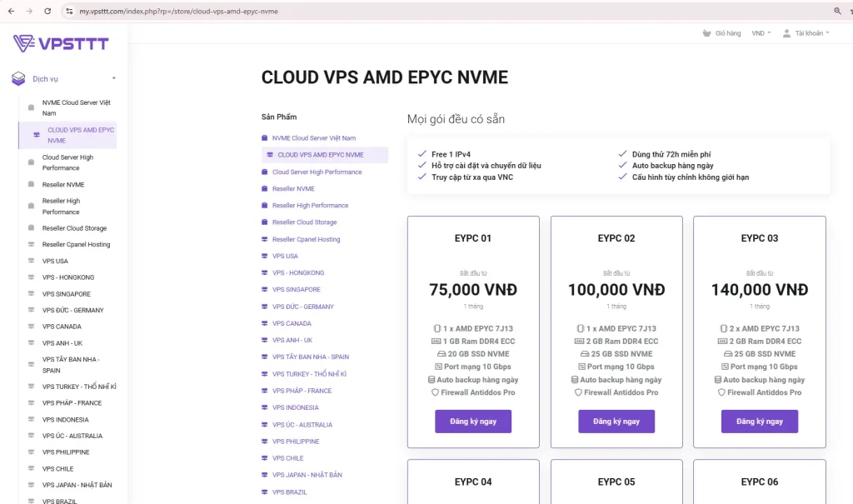
Task: Click the Dịch vụ layered-box icon
Action: click(18, 79)
